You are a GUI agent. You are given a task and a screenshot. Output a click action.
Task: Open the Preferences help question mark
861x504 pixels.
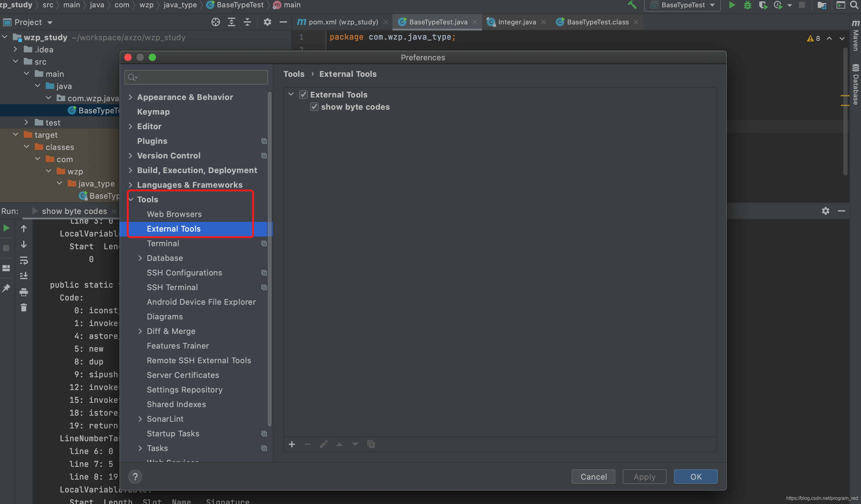click(x=135, y=476)
